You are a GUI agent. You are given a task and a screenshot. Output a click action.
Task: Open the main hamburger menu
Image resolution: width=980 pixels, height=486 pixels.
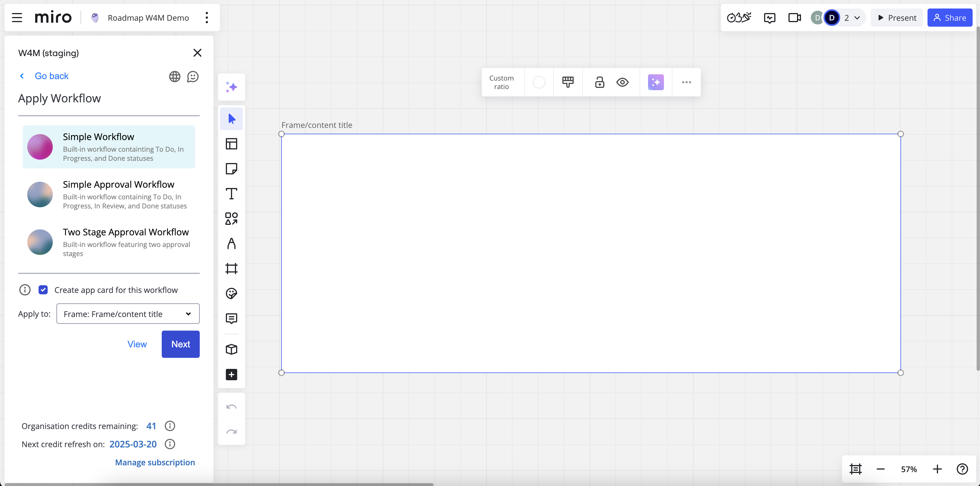(17, 18)
